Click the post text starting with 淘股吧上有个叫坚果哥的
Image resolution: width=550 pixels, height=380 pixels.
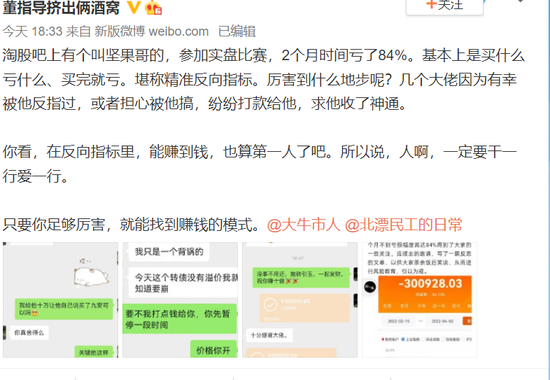[264, 80]
